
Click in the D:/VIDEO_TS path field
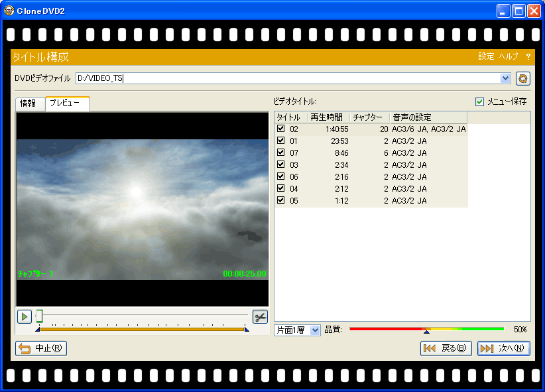pyautogui.click(x=288, y=78)
